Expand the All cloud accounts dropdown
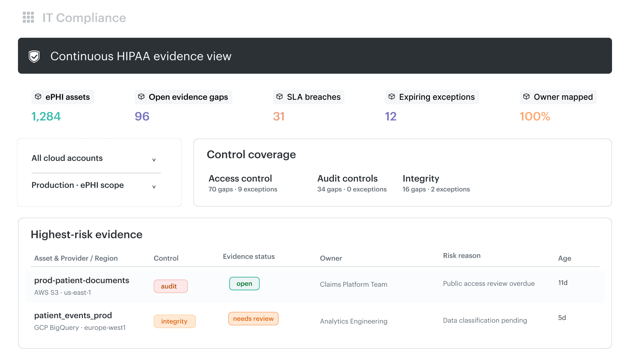 pyautogui.click(x=96, y=158)
